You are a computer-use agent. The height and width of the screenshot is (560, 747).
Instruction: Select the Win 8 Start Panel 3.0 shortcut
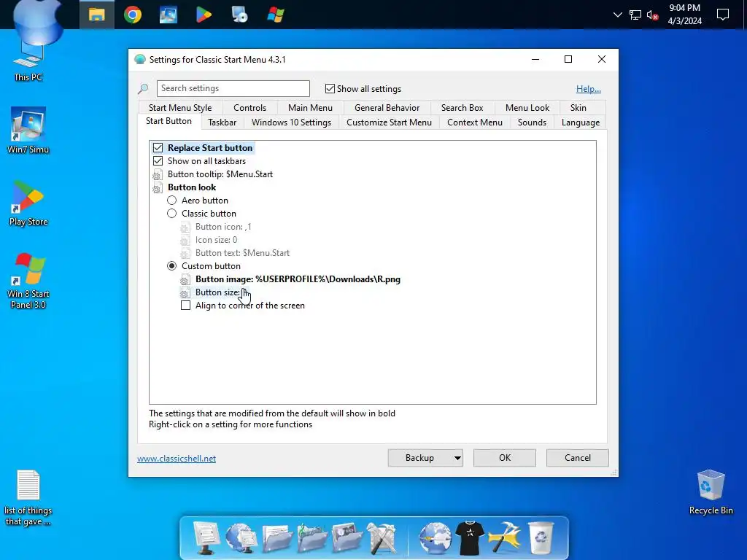[x=28, y=281]
